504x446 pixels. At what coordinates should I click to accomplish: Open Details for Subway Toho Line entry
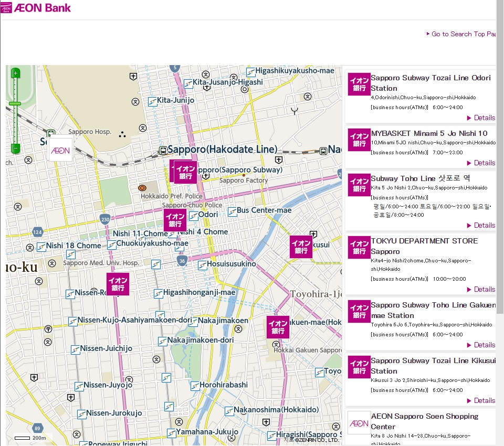click(481, 225)
